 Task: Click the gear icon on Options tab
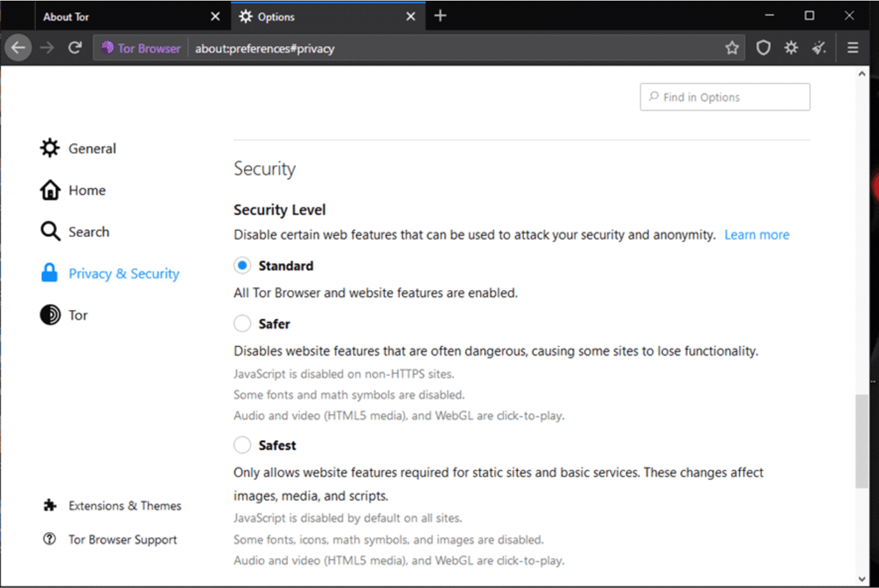click(246, 17)
